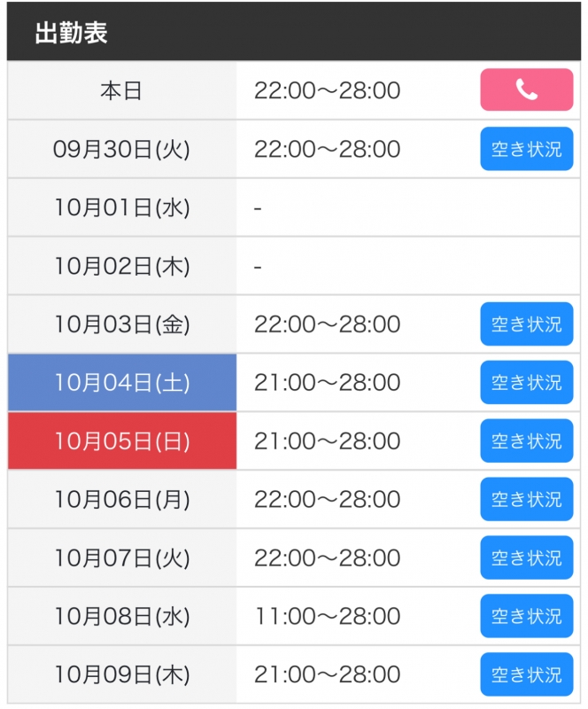
Task: Open 空き状況 for 10月03日(金)
Action: pyautogui.click(x=526, y=324)
